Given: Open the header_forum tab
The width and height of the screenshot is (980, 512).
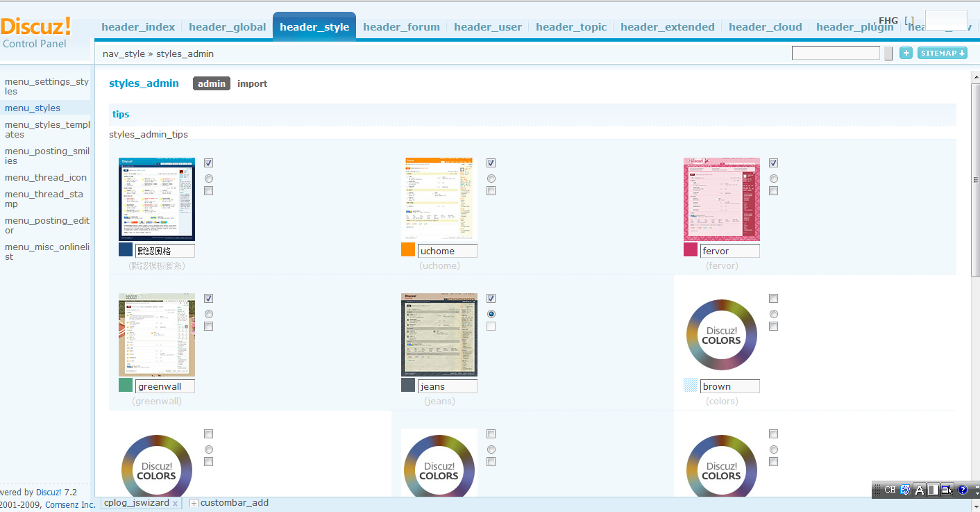Looking at the screenshot, I should [x=401, y=27].
